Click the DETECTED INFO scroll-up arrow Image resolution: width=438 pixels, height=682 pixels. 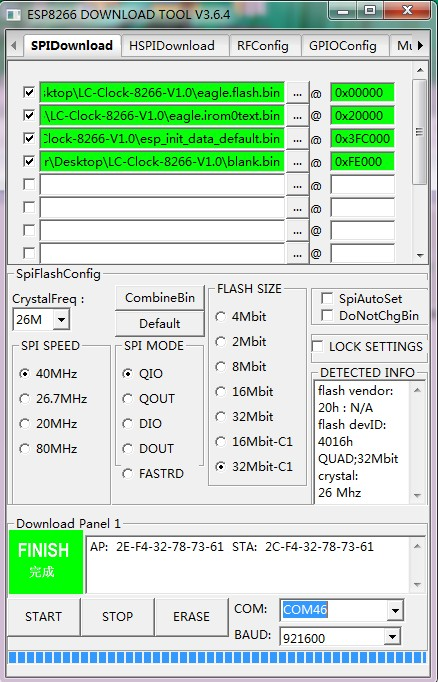tap(417, 390)
